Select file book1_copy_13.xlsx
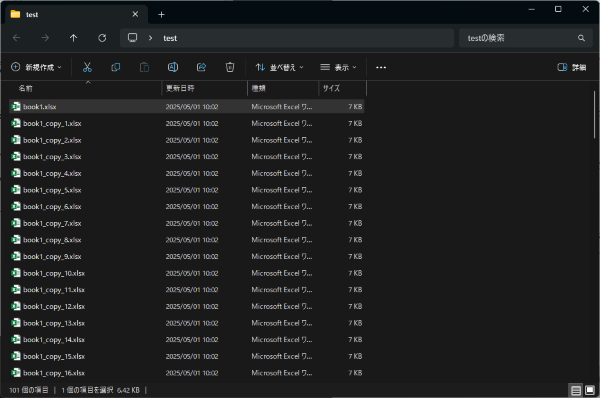 (187, 323)
